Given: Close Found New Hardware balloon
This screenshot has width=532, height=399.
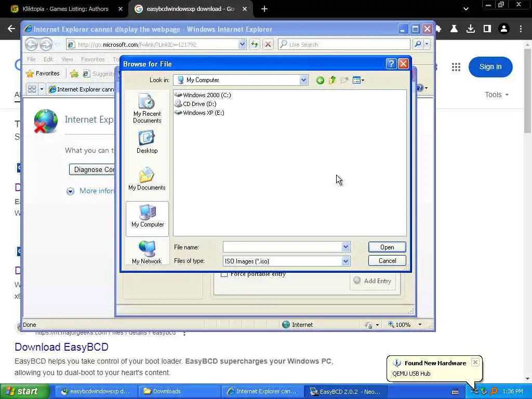Looking at the screenshot, I should point(475,362).
